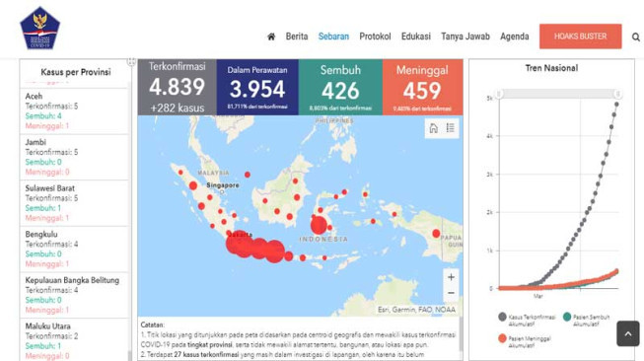
Task: Select the Kepulauan Bangka Belitung entry
Action: tap(74, 295)
